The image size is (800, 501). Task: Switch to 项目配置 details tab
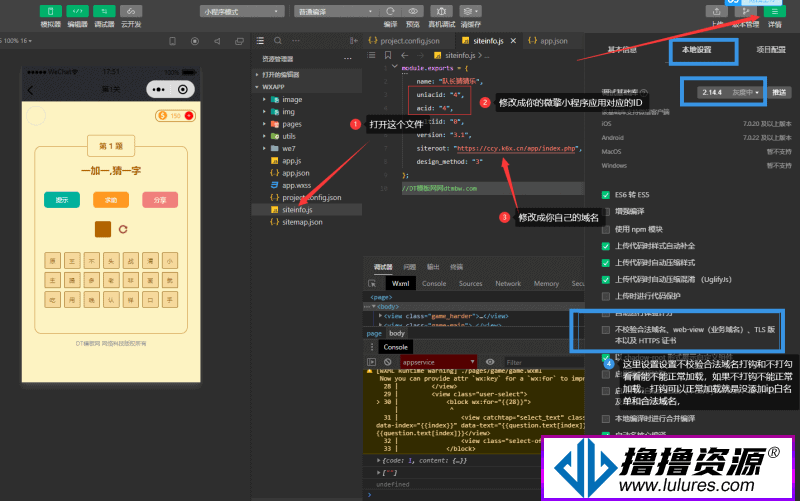pyautogui.click(x=771, y=50)
